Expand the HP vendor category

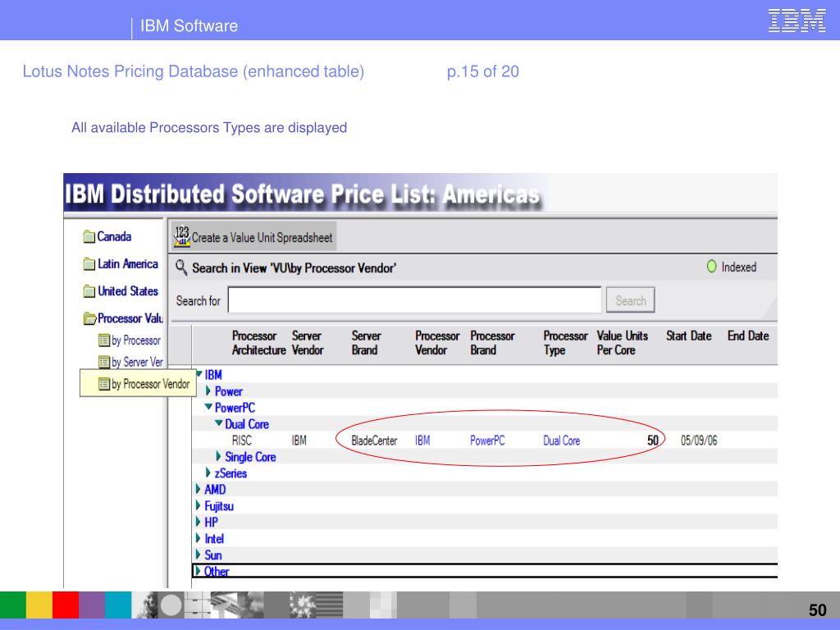tap(199, 522)
